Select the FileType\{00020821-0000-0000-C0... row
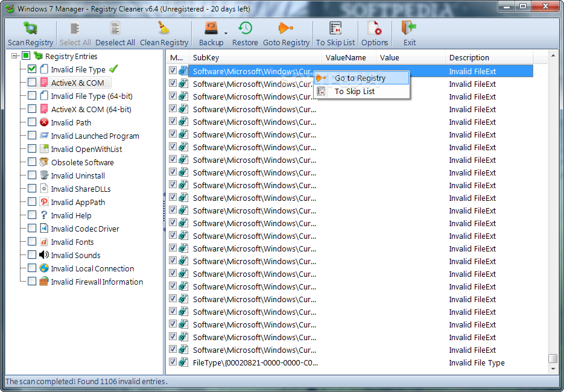The image size is (564, 392). click(x=350, y=362)
